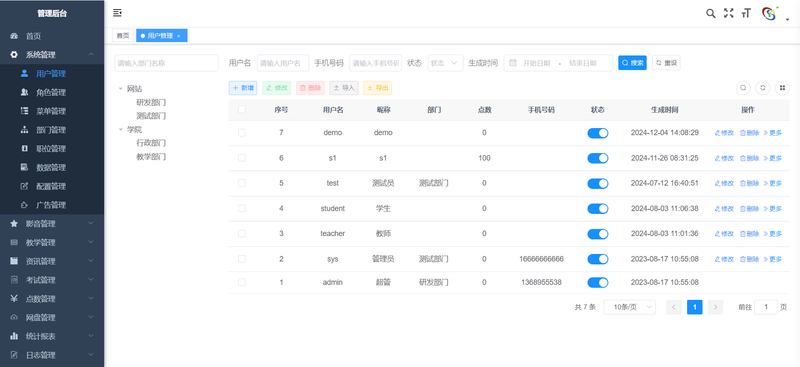This screenshot has height=367, width=800.
Task: Click the 资讯管理 calendar icon
Action: tap(14, 261)
